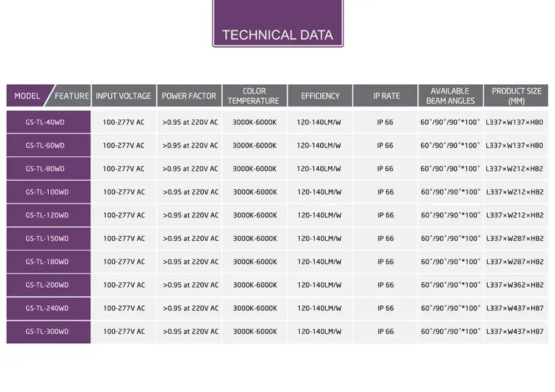The width and height of the screenshot is (555, 392).
Task: Click the PRODUCT SIZE (MM) header
Action: tap(516, 96)
